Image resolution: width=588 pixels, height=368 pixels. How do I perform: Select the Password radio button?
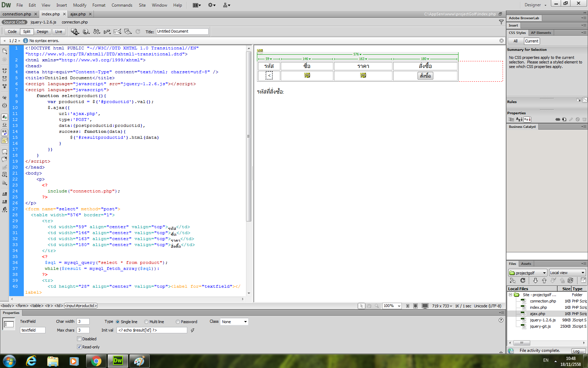178,322
